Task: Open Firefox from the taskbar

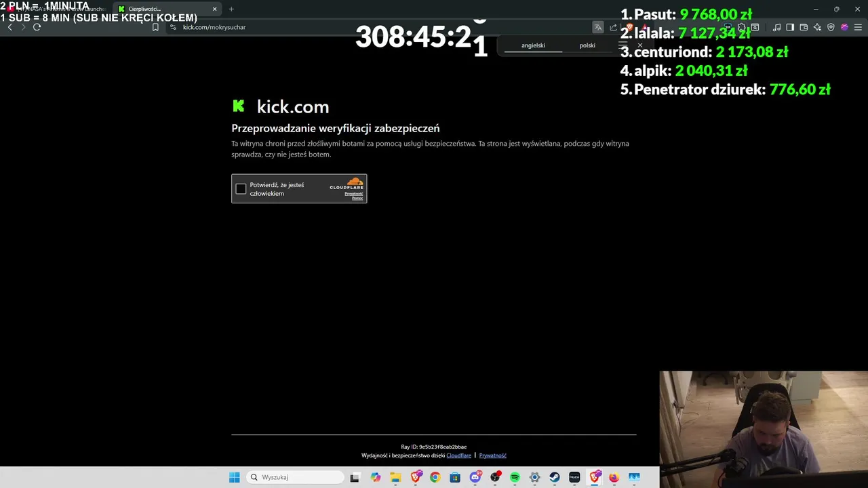Action: click(x=614, y=477)
